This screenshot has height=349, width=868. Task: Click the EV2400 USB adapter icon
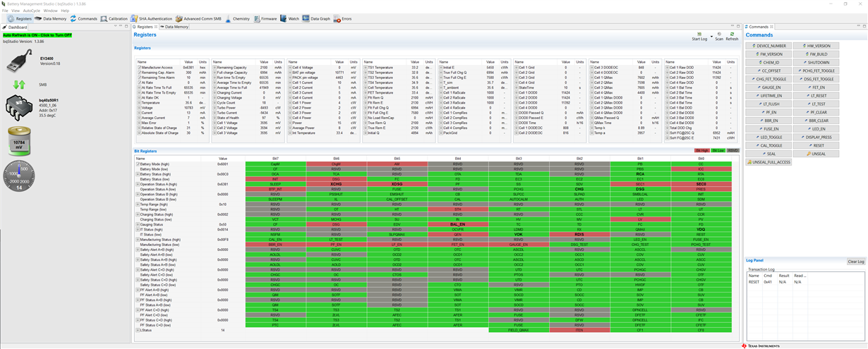pos(18,62)
